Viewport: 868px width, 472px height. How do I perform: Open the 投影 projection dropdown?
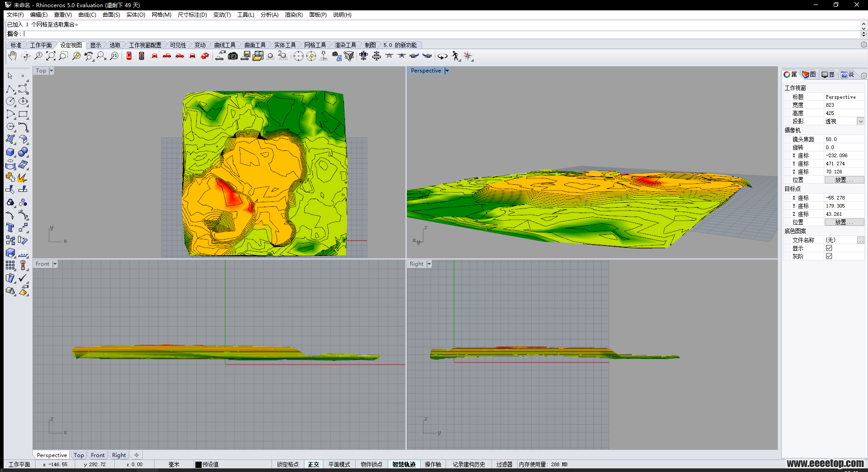(860, 121)
